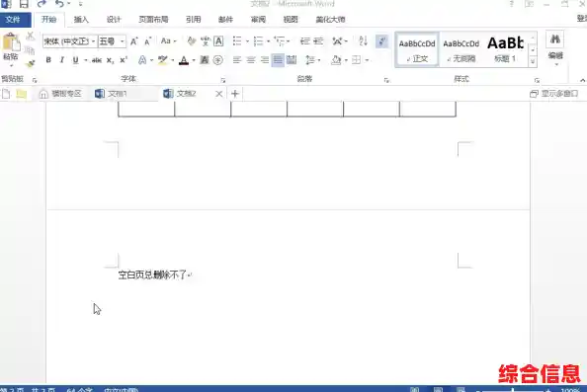Save the document from the quick access toolbar

pyautogui.click(x=24, y=4)
